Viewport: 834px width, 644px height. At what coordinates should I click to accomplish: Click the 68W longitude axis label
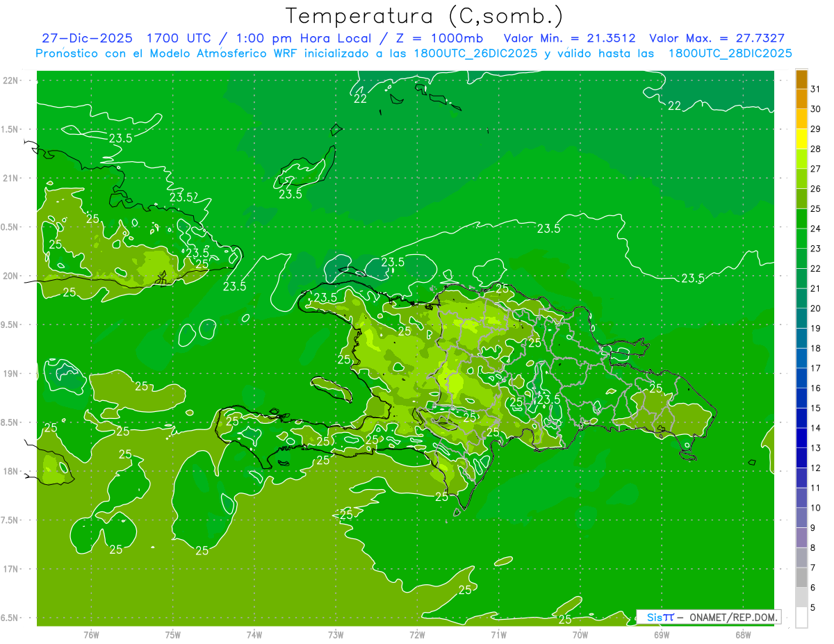coord(742,634)
